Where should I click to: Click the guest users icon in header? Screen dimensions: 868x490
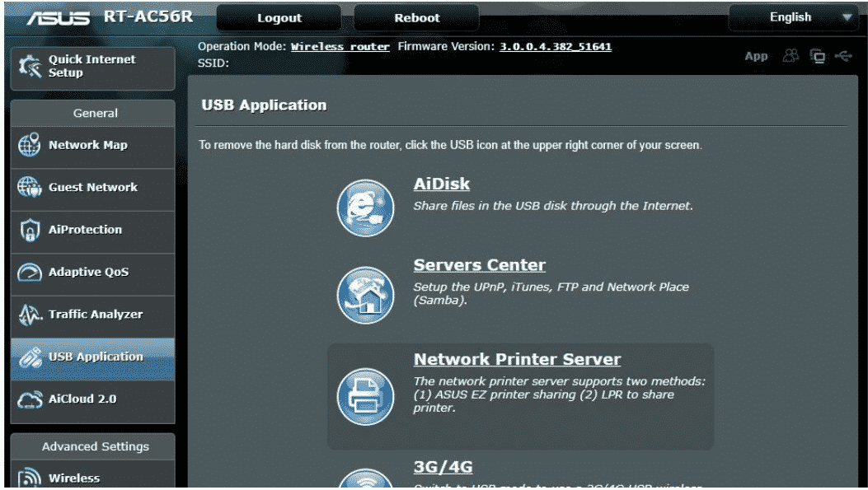click(791, 56)
